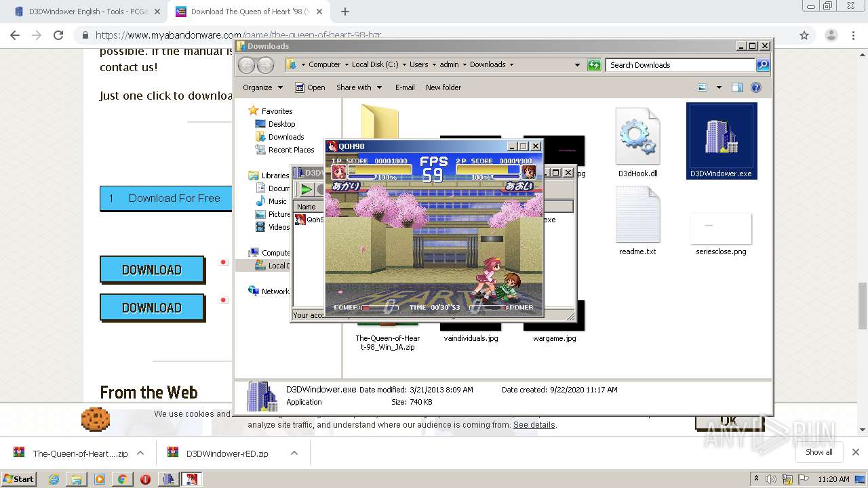This screenshot has height=488, width=868.
Task: Reload the page in Chrome
Action: click(58, 35)
